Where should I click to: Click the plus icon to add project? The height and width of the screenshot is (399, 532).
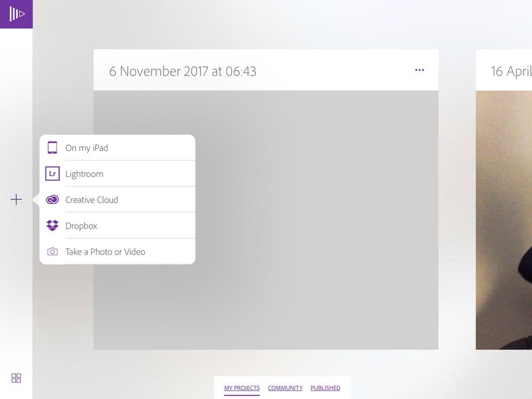[x=16, y=200]
